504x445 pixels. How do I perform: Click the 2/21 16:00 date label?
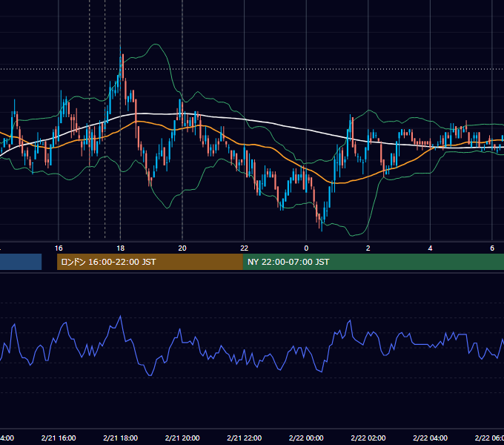(59, 438)
